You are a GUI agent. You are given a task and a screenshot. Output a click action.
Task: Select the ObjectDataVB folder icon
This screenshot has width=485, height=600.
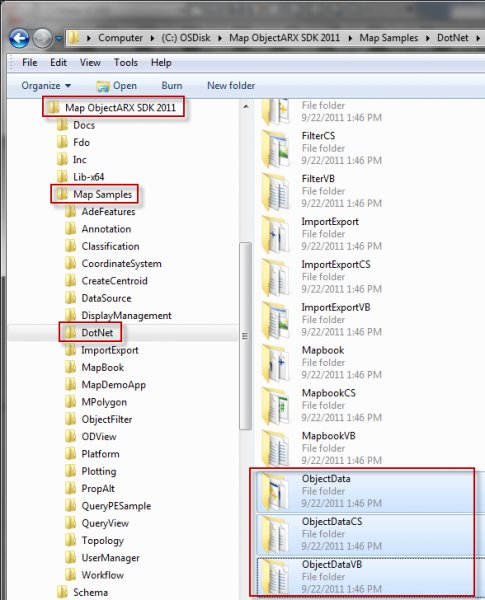point(275,577)
